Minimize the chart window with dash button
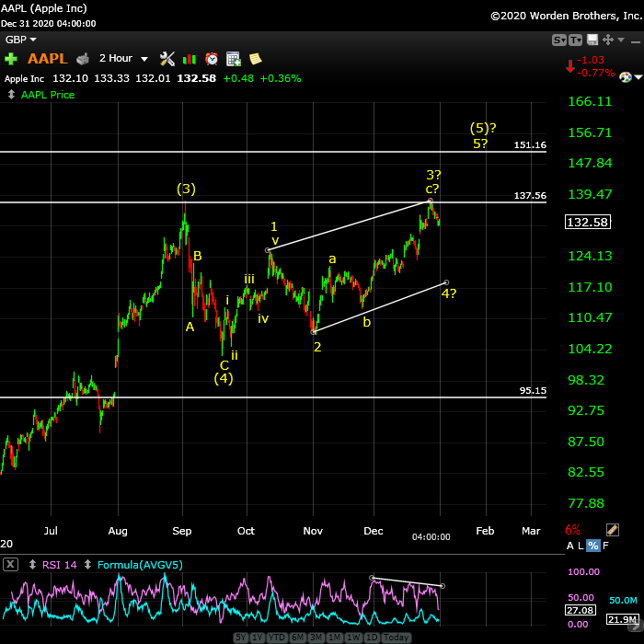 (x=635, y=41)
